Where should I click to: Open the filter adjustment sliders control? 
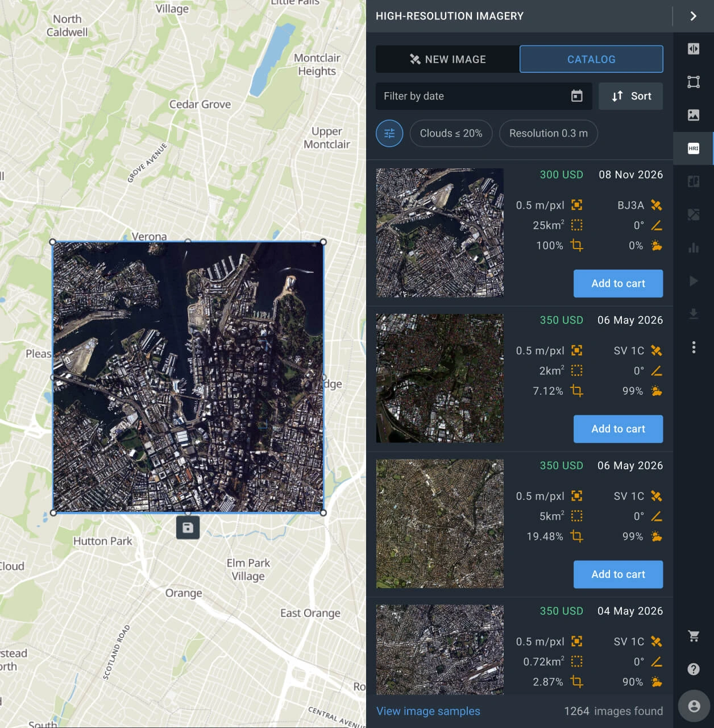[x=389, y=134]
